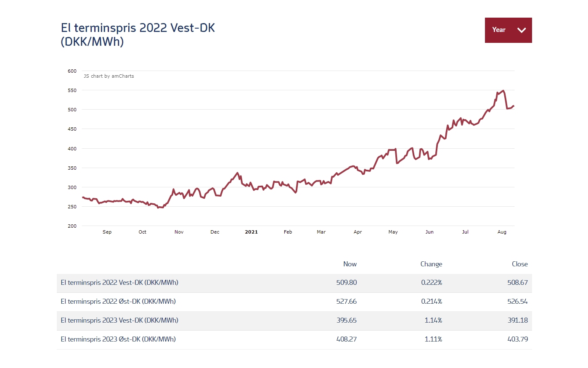Image resolution: width=588 pixels, height=368 pixels.
Task: Click the 1.14% change value
Action: [433, 321]
